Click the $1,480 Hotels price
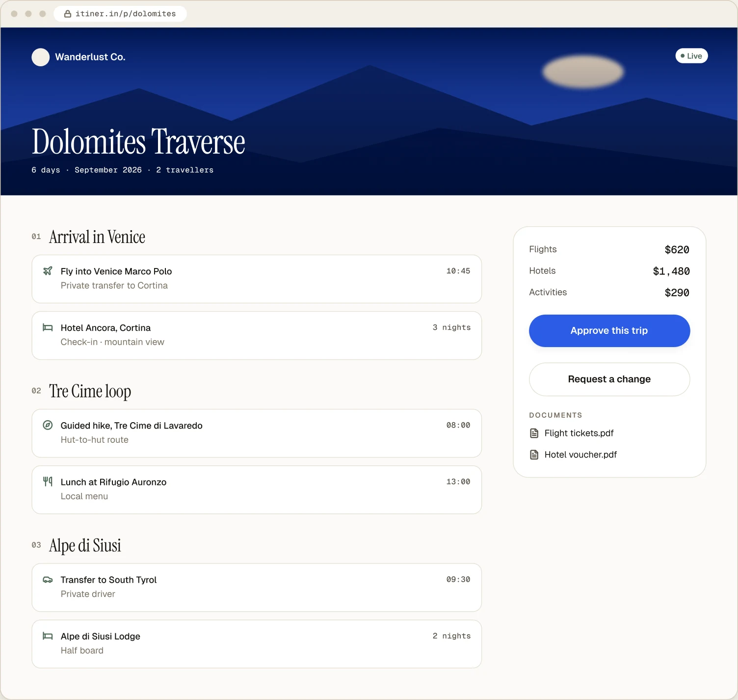 coord(671,271)
